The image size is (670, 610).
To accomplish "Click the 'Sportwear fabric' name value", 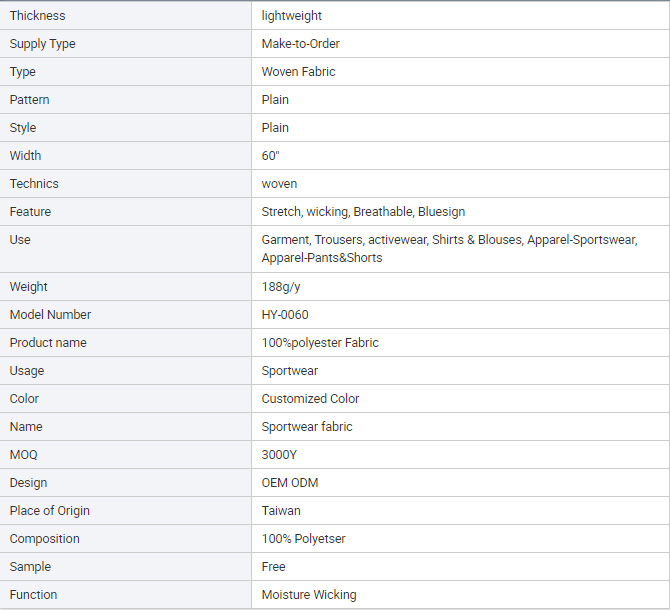I will (x=307, y=427).
